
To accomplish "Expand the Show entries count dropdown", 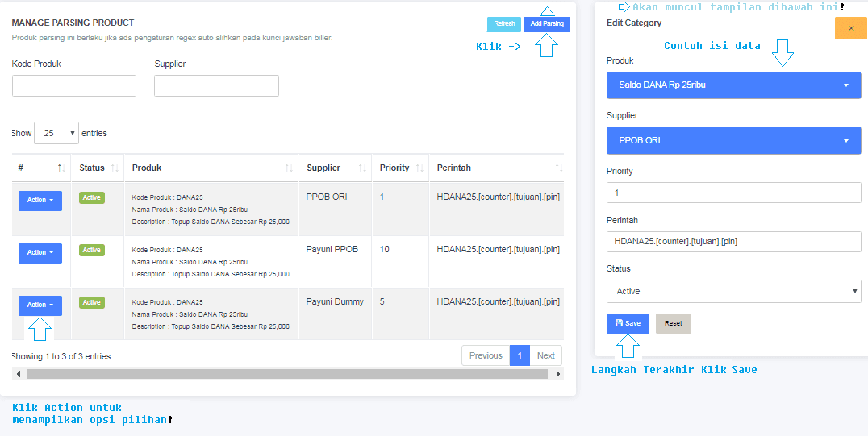I will click(x=56, y=133).
